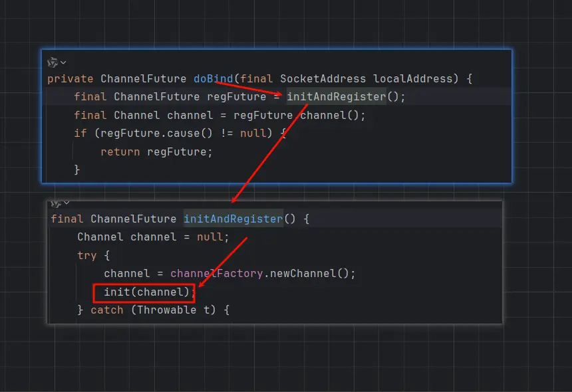Image resolution: width=572 pixels, height=392 pixels.
Task: Click the 'try' keyword
Action: [87, 255]
